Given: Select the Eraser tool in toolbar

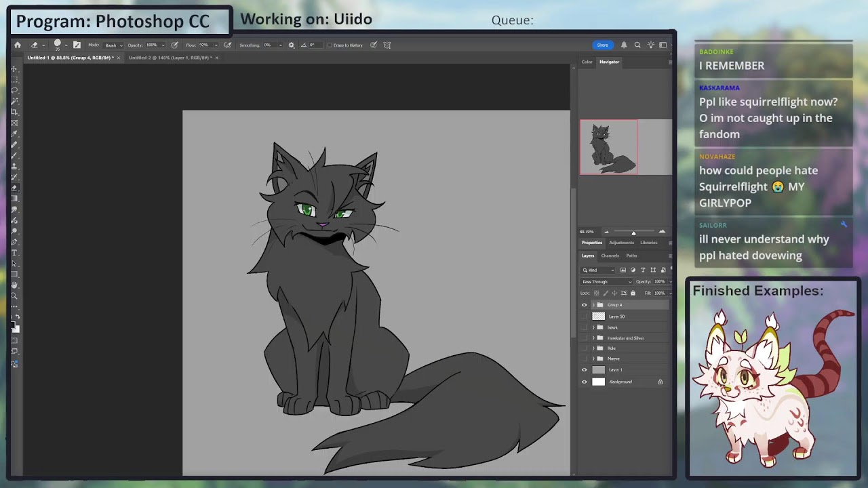Looking at the screenshot, I should 14,188.
